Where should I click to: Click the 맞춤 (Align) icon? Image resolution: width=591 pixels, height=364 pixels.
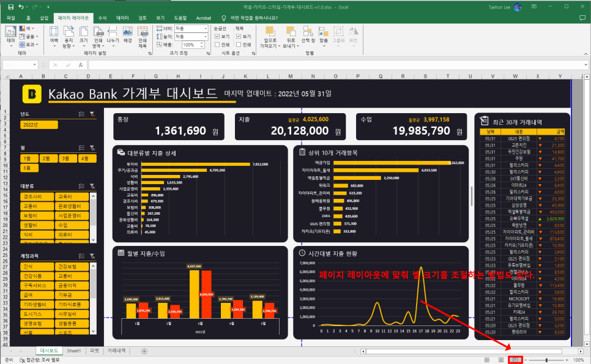(x=323, y=32)
